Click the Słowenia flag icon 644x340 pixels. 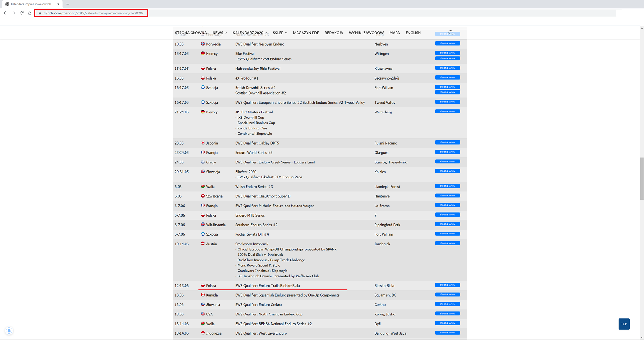click(x=203, y=304)
